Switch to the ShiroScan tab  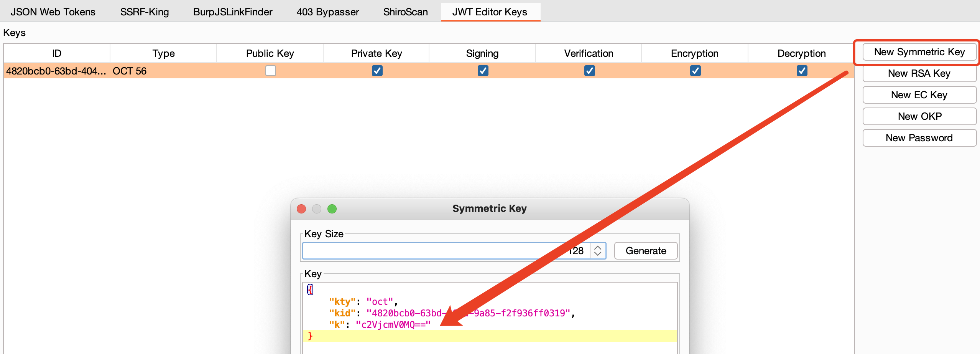[x=406, y=12]
